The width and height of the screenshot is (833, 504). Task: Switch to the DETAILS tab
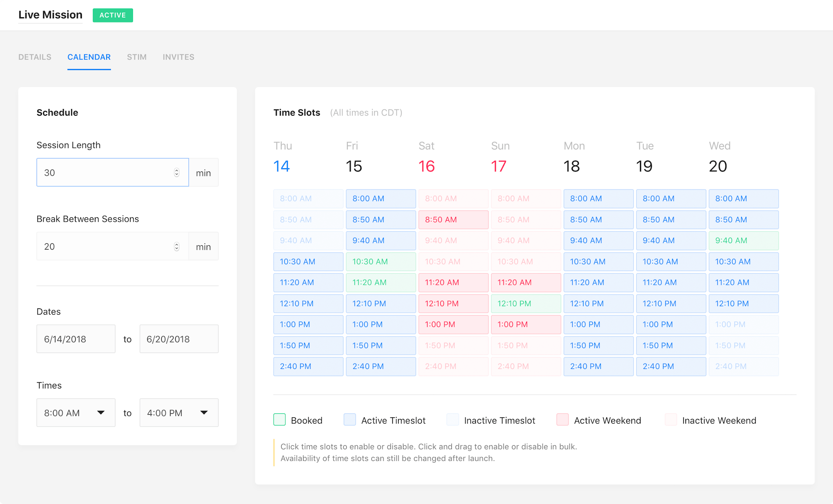pyautogui.click(x=35, y=57)
